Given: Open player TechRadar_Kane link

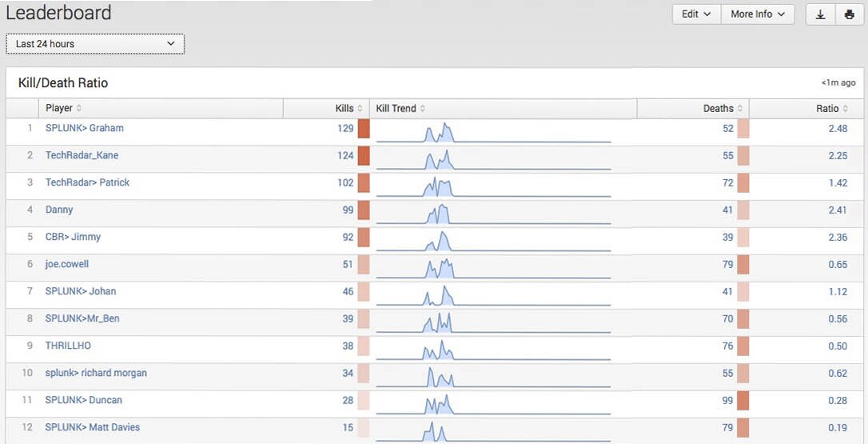Looking at the screenshot, I should click(82, 155).
